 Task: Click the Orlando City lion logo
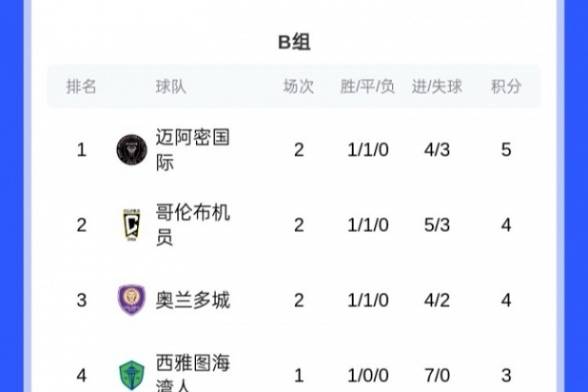pyautogui.click(x=131, y=300)
